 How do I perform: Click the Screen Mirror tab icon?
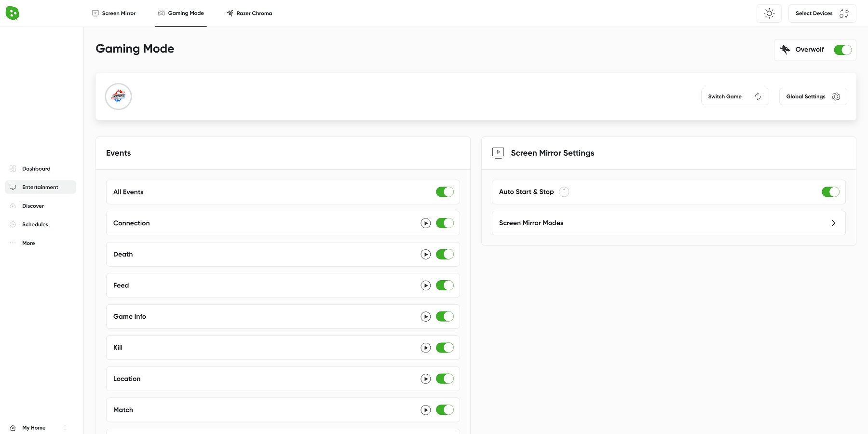point(95,13)
